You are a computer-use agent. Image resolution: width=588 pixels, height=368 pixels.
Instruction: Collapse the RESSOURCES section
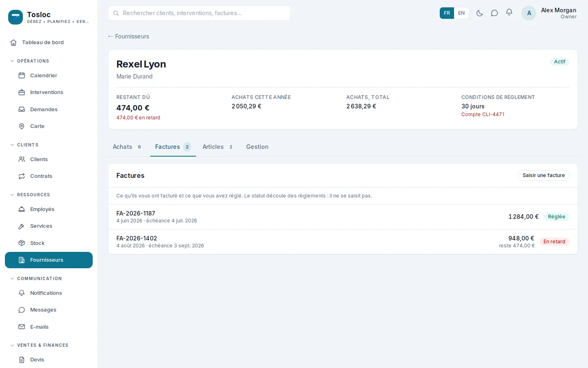click(30, 195)
